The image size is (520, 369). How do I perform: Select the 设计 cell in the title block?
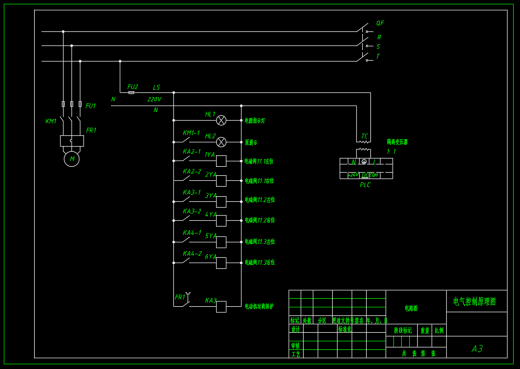[x=295, y=329]
